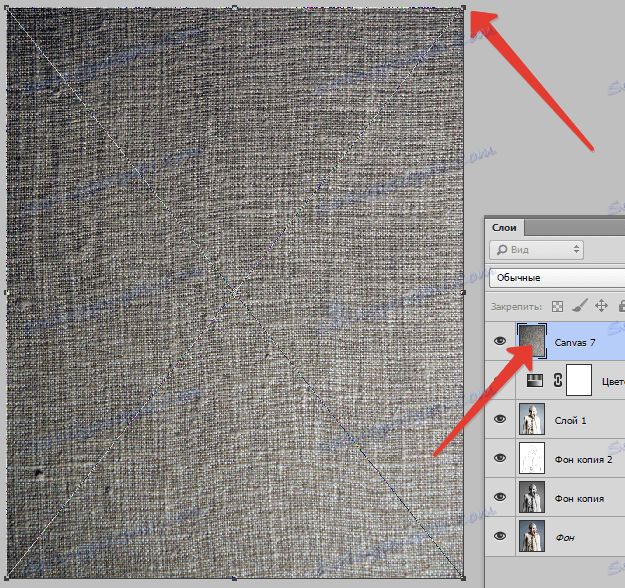This screenshot has width=625, height=588.
Task: Lock layer position move icon
Action: 601,306
